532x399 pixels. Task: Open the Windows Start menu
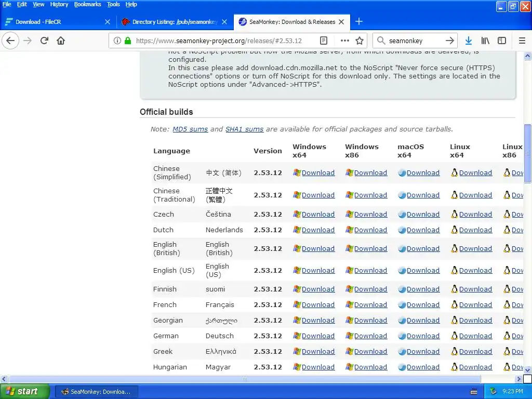coord(25,392)
